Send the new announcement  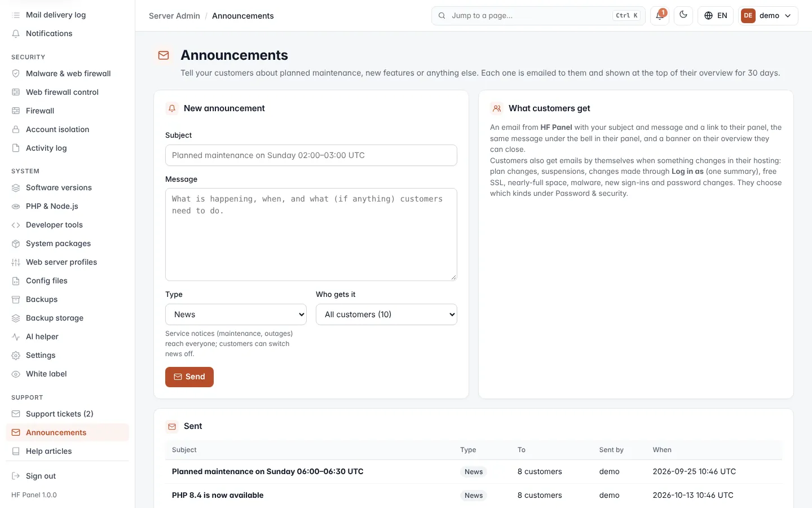pyautogui.click(x=189, y=377)
